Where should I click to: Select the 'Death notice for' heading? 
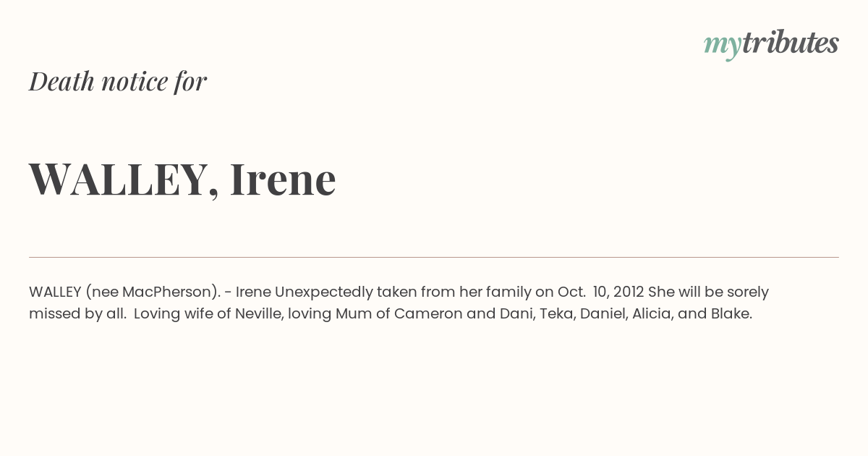click(118, 81)
